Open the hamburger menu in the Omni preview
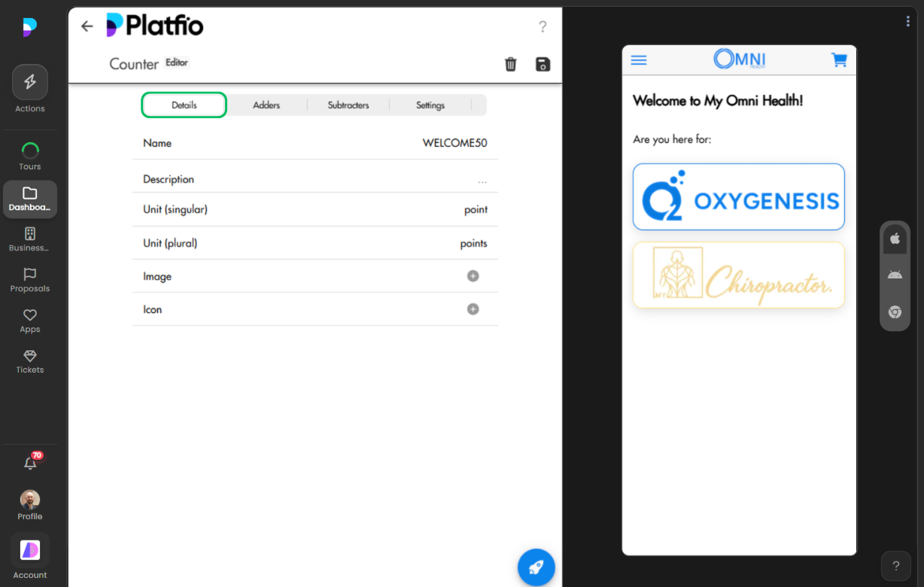The width and height of the screenshot is (924, 587). [638, 59]
